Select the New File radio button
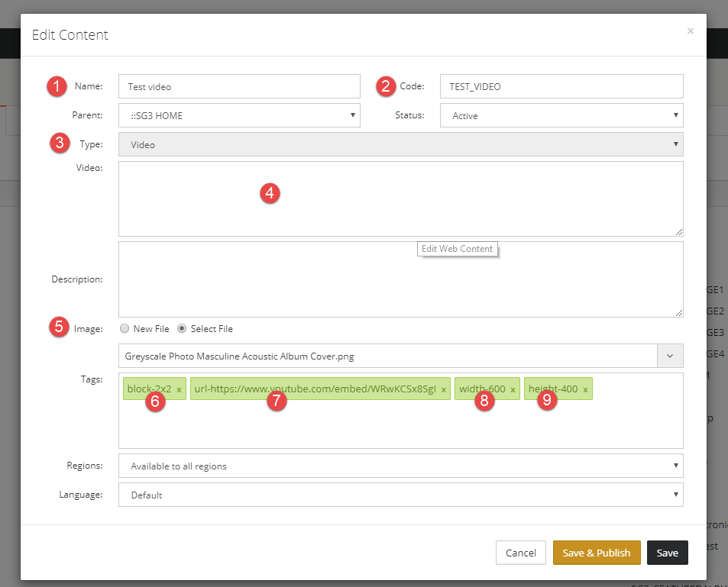728x587 pixels. (125, 328)
